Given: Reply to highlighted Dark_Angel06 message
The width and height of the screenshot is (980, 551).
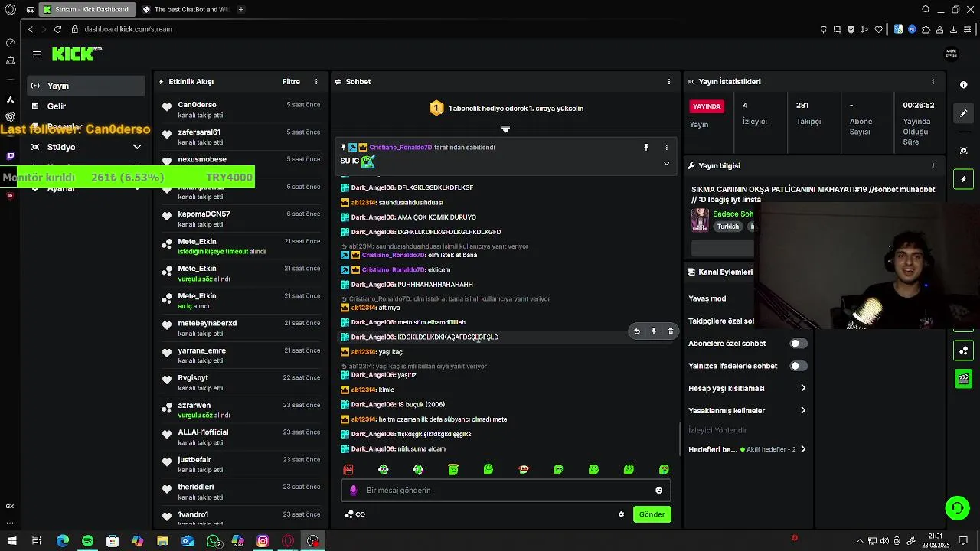Looking at the screenshot, I should click(x=637, y=331).
